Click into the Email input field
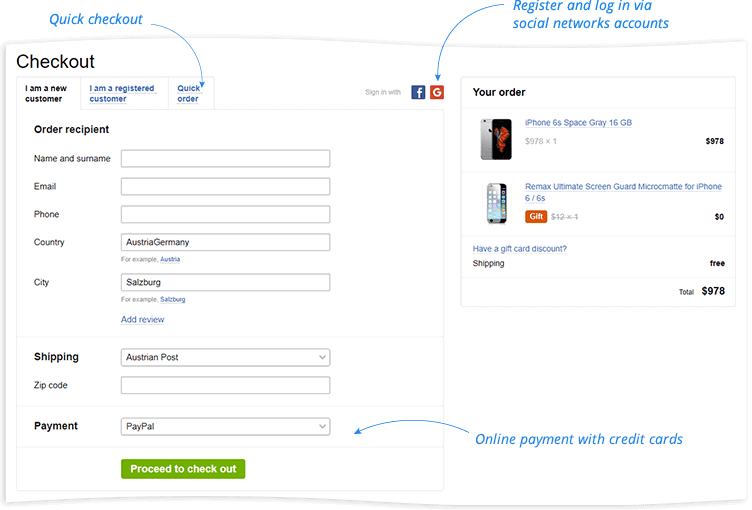Viewport: 752px width, 510px height. click(225, 186)
